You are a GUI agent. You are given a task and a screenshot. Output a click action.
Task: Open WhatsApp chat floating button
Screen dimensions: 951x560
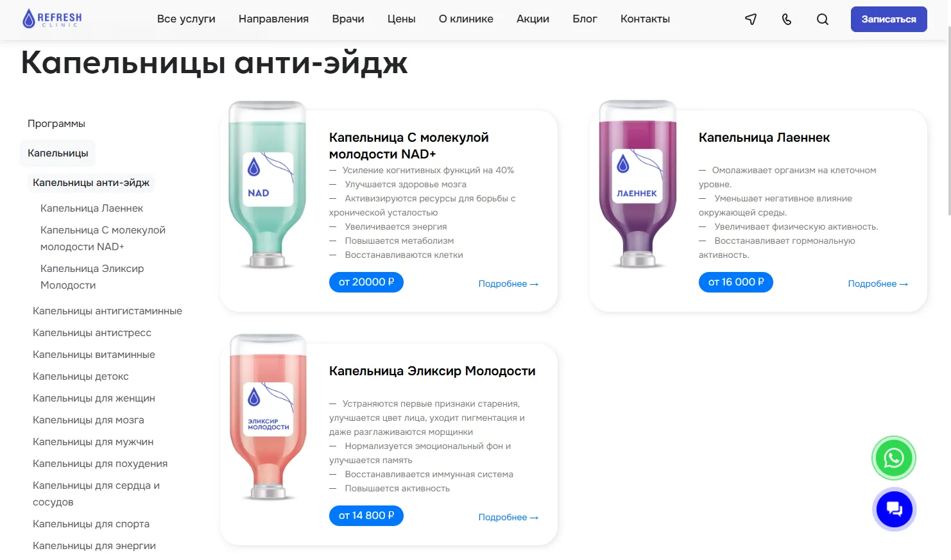pyautogui.click(x=894, y=458)
